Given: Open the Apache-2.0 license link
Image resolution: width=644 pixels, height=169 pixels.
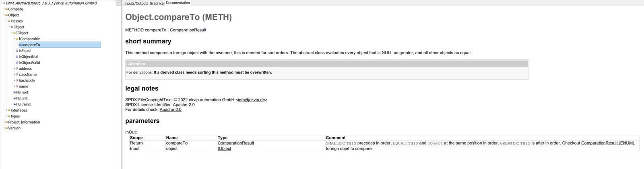Looking at the screenshot, I should 170,110.
